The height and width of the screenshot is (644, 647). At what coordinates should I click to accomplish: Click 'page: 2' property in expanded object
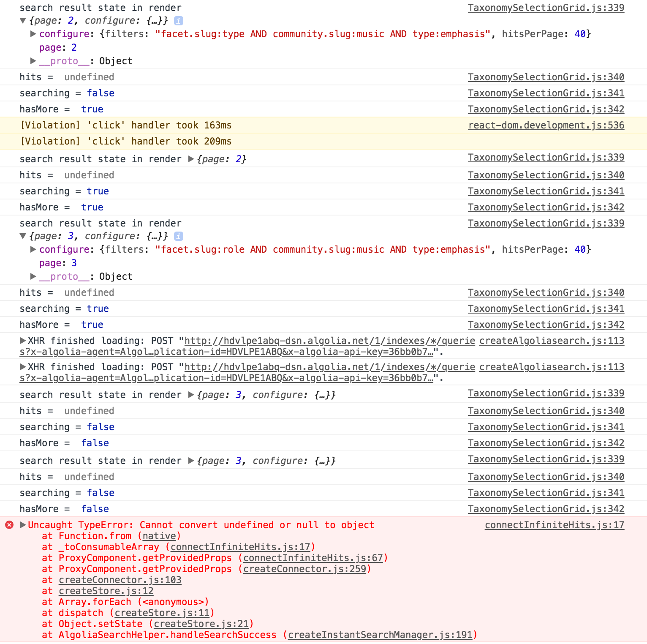click(x=58, y=47)
